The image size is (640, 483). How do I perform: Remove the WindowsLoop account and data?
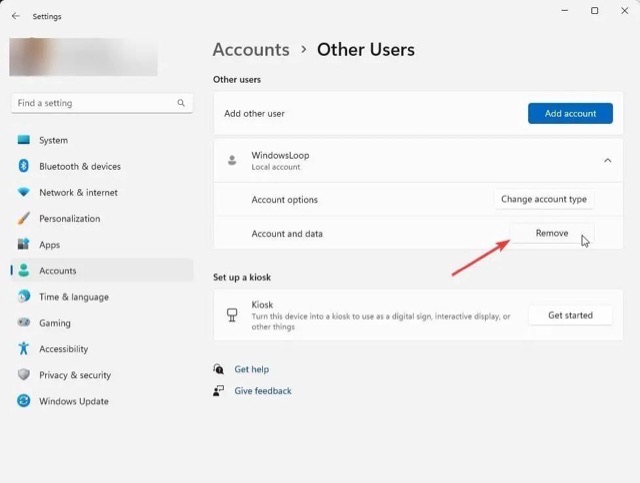point(552,233)
